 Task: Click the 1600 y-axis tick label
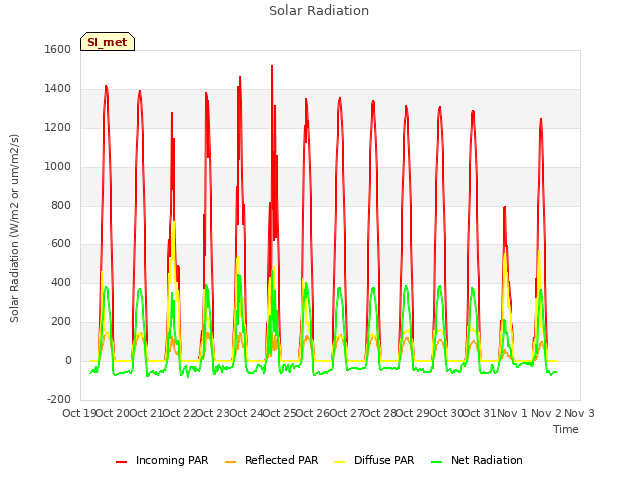pos(58,49)
